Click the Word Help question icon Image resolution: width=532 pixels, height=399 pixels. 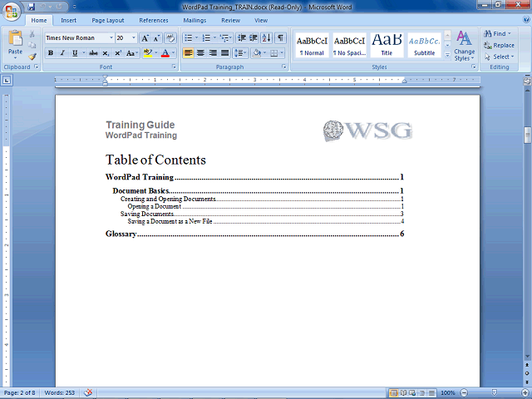tap(526, 20)
